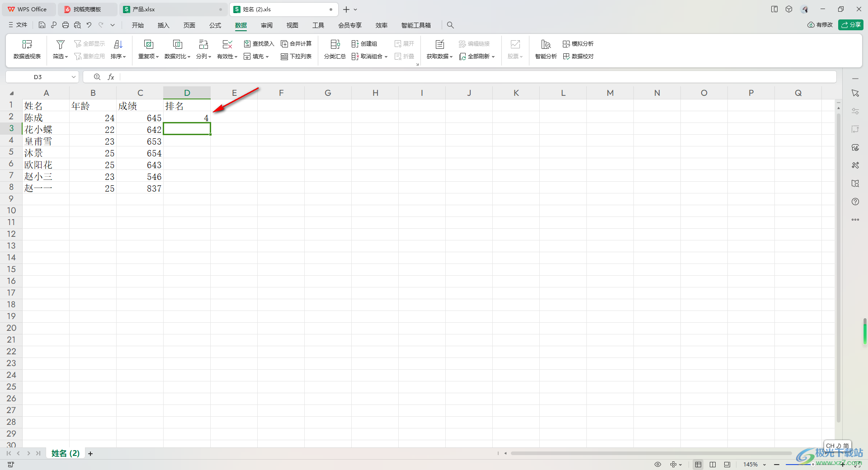This screenshot has height=470, width=868.
Task: Click the zoom slider handle
Action: coord(812,464)
